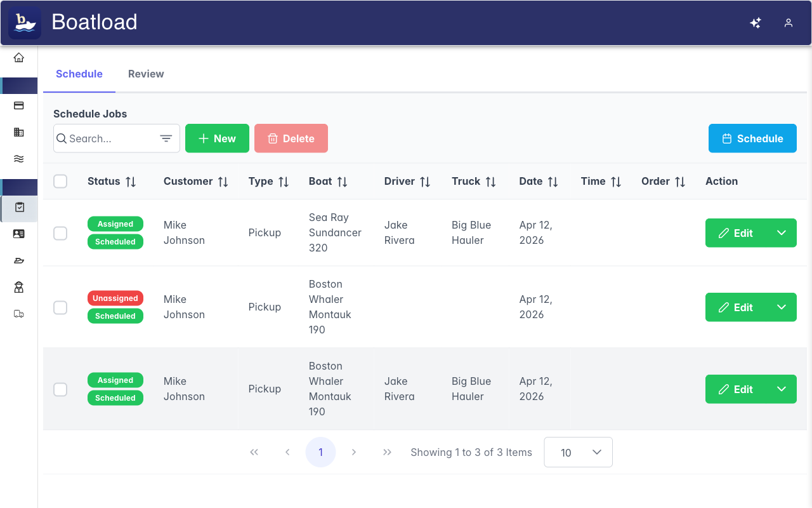812x508 pixels.
Task: Open the search filter funnel dropdown
Action: [x=166, y=138]
